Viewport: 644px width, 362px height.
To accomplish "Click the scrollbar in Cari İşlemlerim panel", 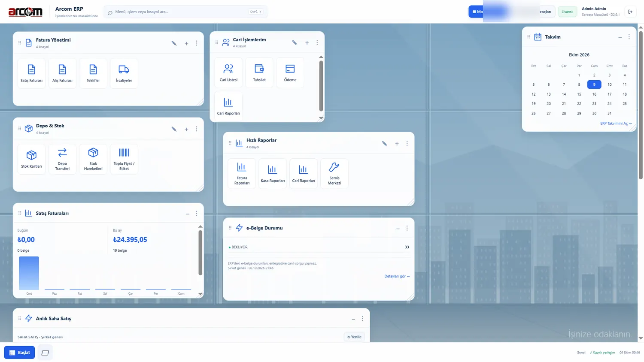I will [x=321, y=86].
